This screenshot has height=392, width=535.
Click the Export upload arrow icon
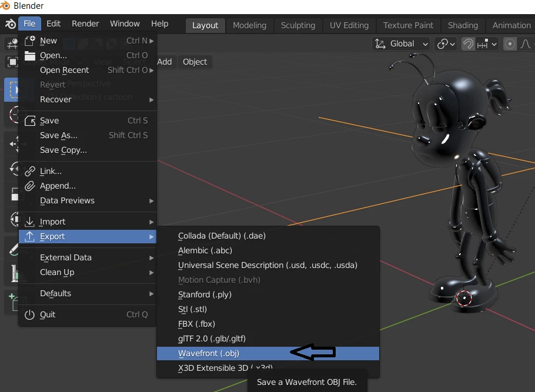point(29,236)
